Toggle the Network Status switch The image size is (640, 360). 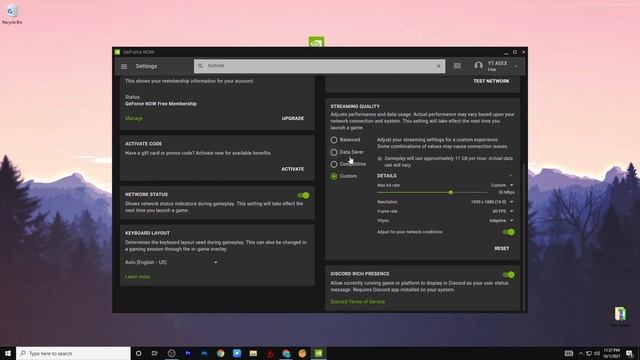pos(303,196)
